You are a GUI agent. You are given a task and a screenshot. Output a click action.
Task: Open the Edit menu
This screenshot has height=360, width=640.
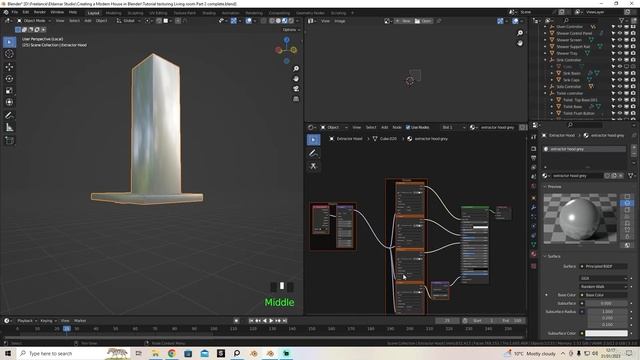[26, 13]
